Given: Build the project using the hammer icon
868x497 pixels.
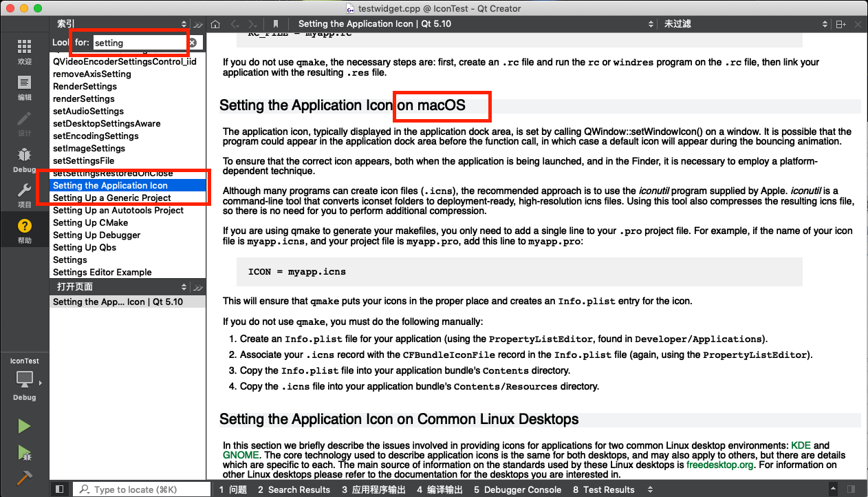Looking at the screenshot, I should (24, 478).
